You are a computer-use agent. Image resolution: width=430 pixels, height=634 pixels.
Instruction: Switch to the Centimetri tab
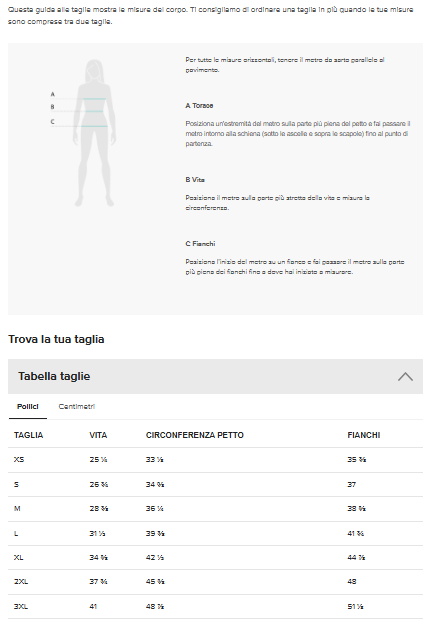[x=76, y=406]
